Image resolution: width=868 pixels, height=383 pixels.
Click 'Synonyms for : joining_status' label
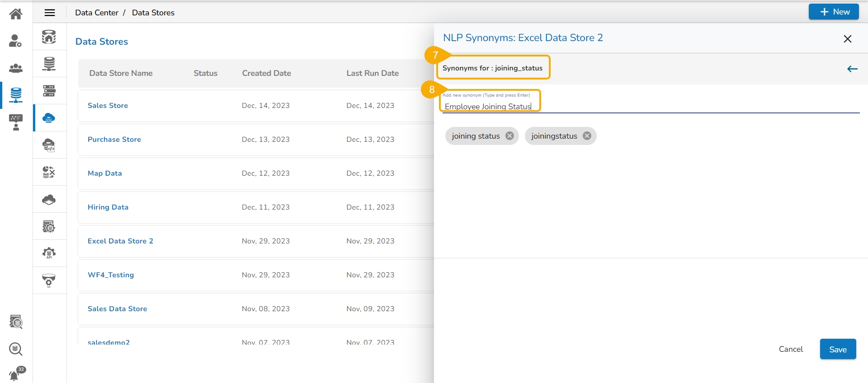click(492, 68)
